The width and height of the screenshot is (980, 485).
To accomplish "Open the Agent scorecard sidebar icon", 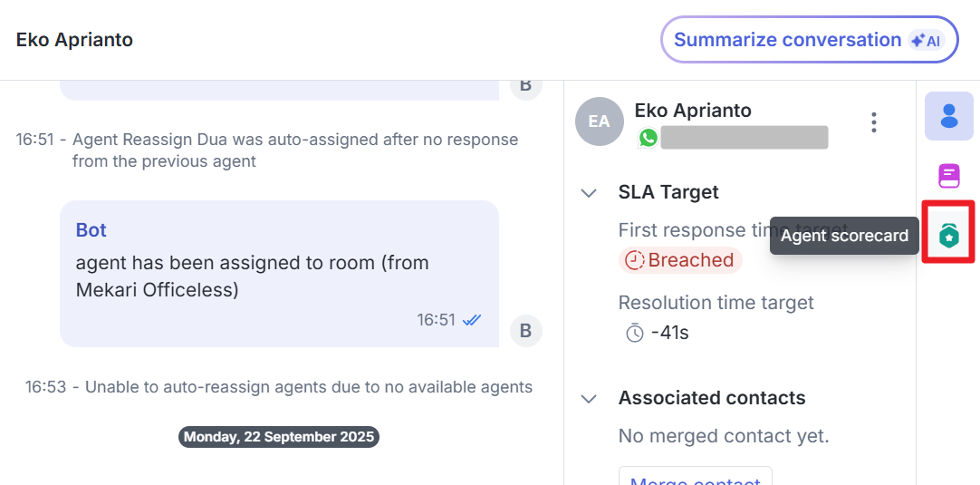I will (x=948, y=236).
